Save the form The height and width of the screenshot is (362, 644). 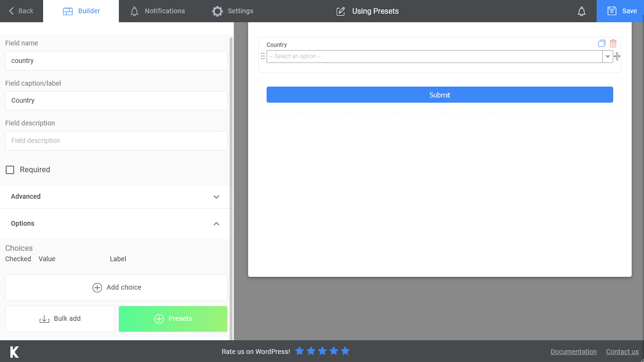[620, 11]
